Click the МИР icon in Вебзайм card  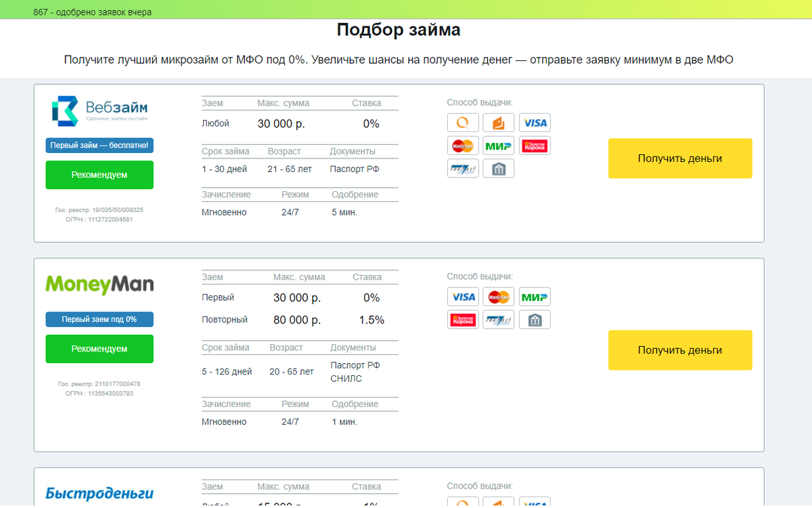pyautogui.click(x=499, y=146)
